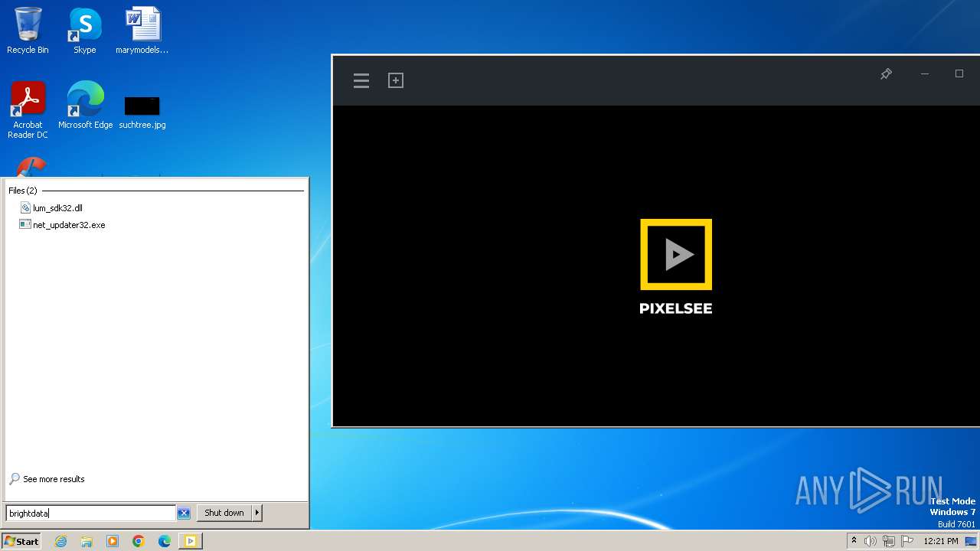Open the lum_sdk32.dll search result

pyautogui.click(x=57, y=208)
